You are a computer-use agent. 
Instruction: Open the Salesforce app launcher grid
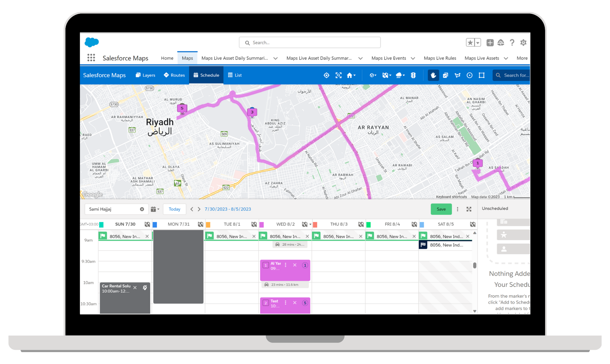91,58
